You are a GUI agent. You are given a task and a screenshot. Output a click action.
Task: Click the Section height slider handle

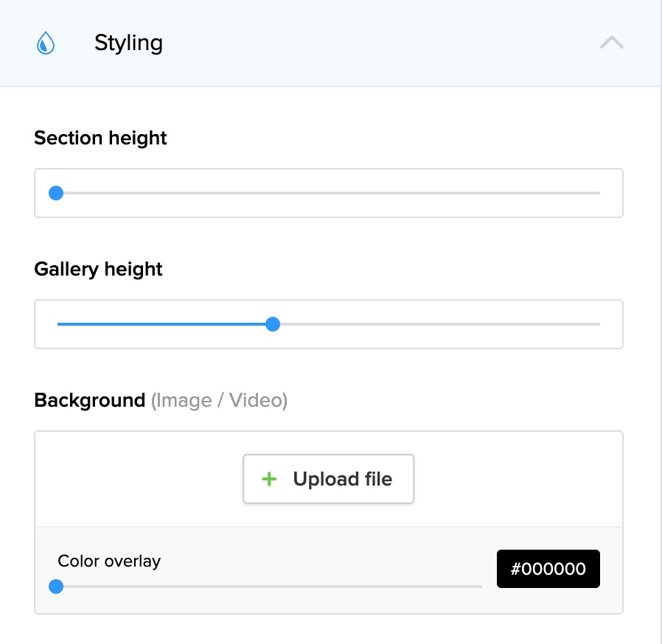(56, 194)
